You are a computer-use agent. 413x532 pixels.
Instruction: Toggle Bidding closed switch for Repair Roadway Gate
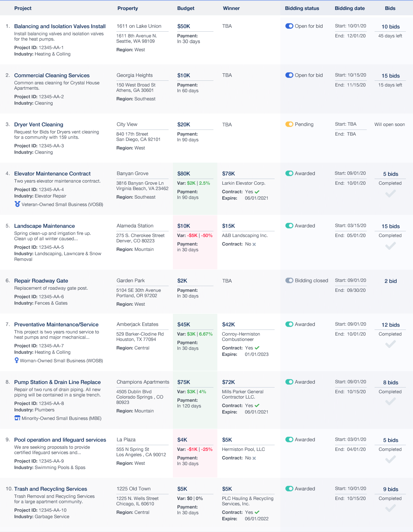click(289, 280)
